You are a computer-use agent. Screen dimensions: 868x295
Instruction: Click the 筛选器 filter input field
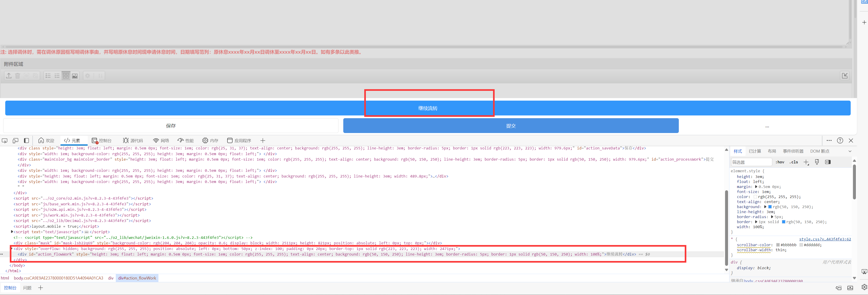click(x=751, y=162)
